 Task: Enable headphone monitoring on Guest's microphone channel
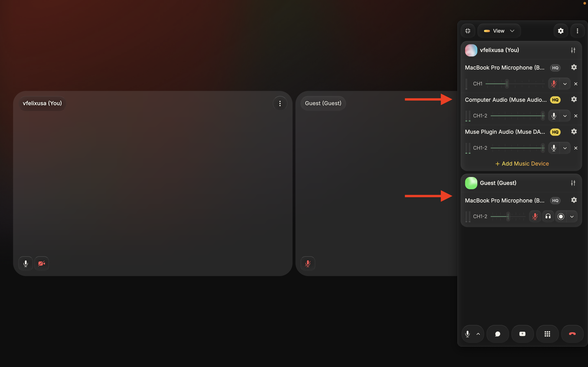click(548, 216)
